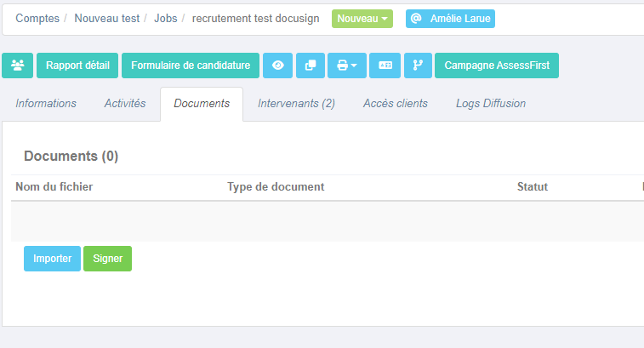Click the ID card icon button
The height and width of the screenshot is (348, 644).
(385, 66)
